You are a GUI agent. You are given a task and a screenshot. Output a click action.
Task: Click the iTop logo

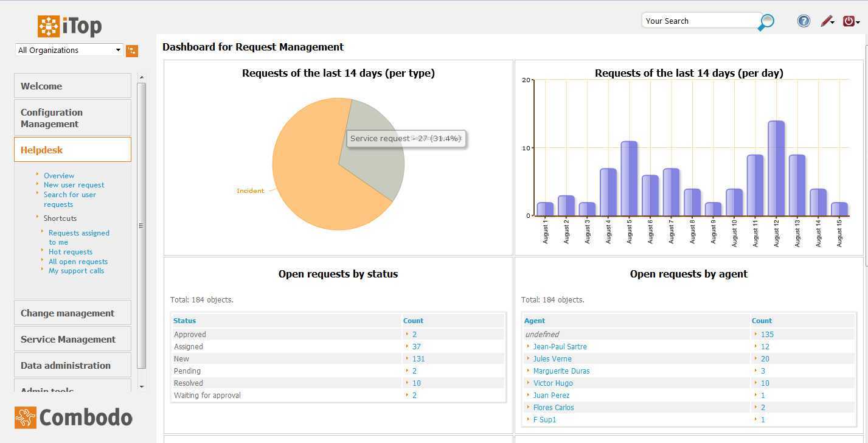tap(69, 26)
